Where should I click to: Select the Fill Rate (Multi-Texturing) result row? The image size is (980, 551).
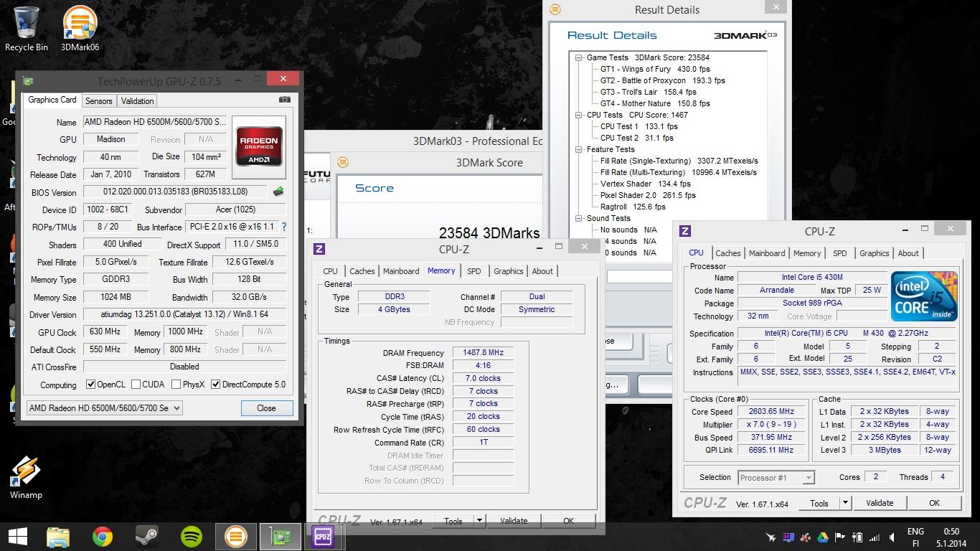(x=679, y=172)
